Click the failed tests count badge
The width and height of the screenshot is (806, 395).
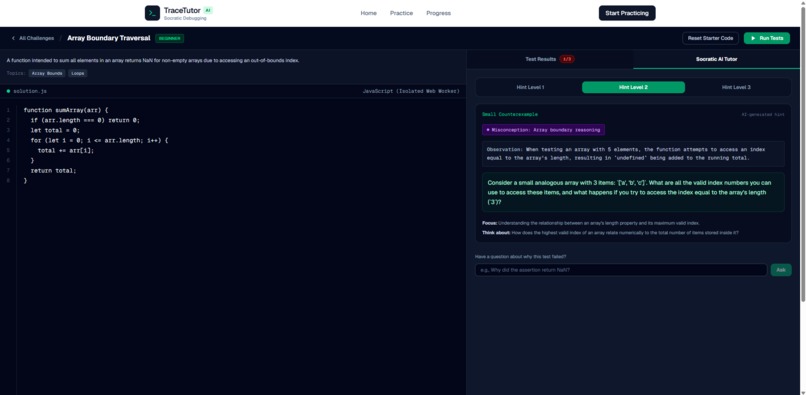coord(567,59)
